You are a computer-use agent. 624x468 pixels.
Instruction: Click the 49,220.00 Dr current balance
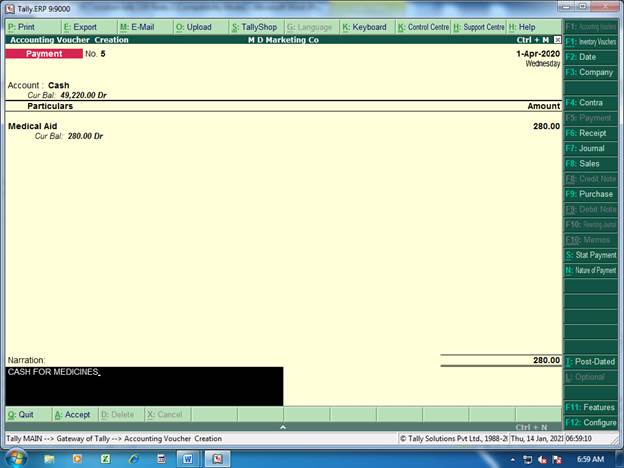(84, 95)
